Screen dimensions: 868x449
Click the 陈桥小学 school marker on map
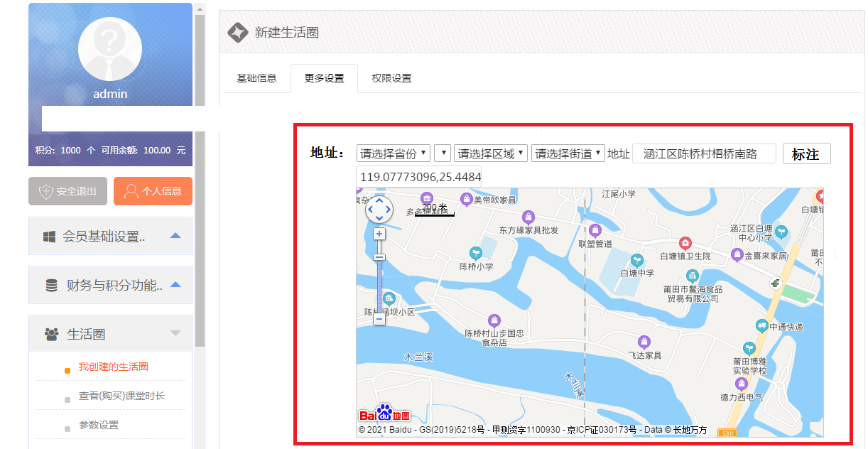(x=476, y=254)
